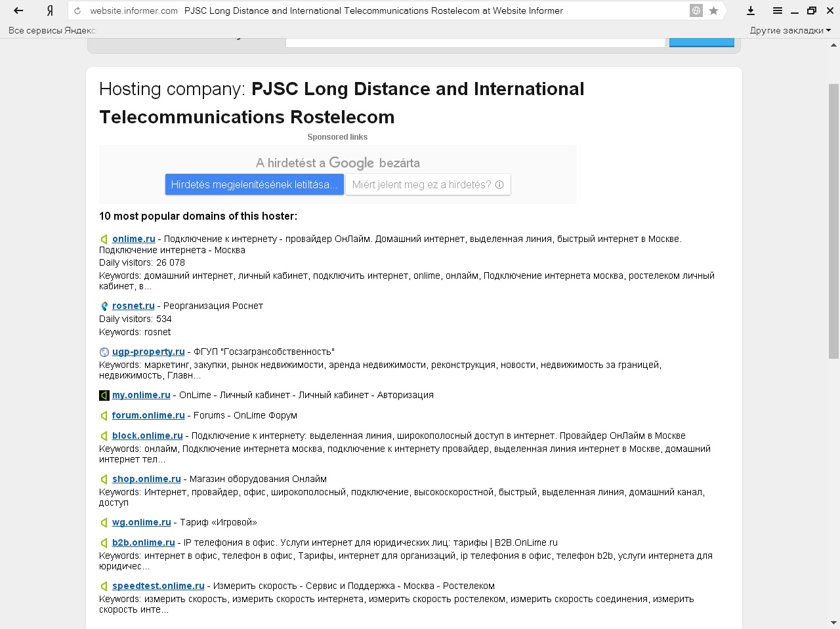Screen dimensions: 840x629
Task: Open the Yandex home 'Я' button
Action: [50, 10]
